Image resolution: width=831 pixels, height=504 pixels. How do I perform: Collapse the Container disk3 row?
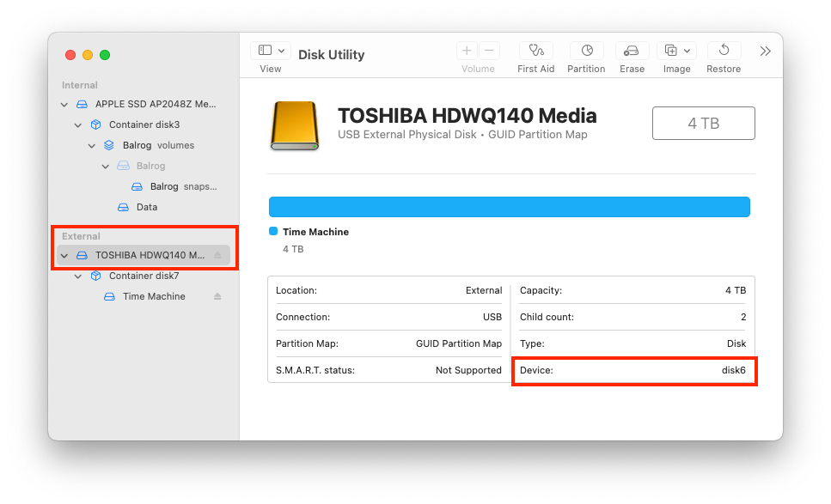pyautogui.click(x=78, y=125)
